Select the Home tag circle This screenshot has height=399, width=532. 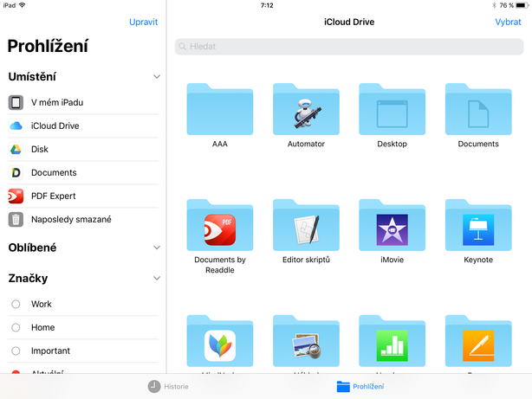(16, 327)
